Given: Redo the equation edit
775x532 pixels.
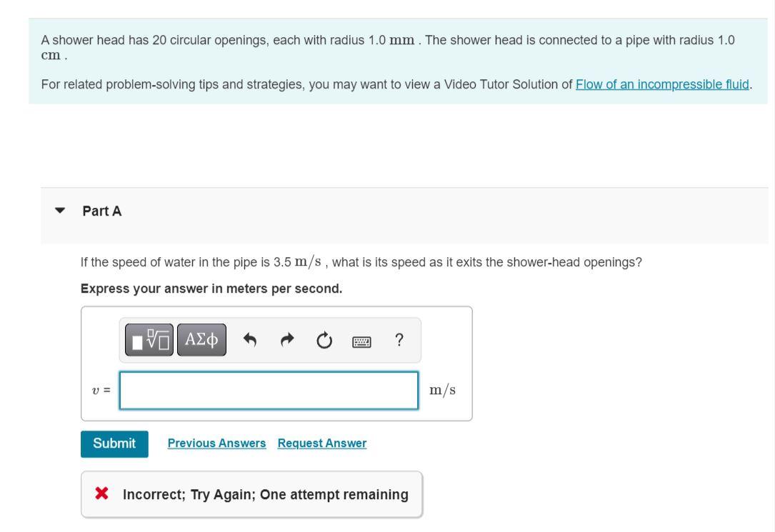Looking at the screenshot, I should pos(286,340).
